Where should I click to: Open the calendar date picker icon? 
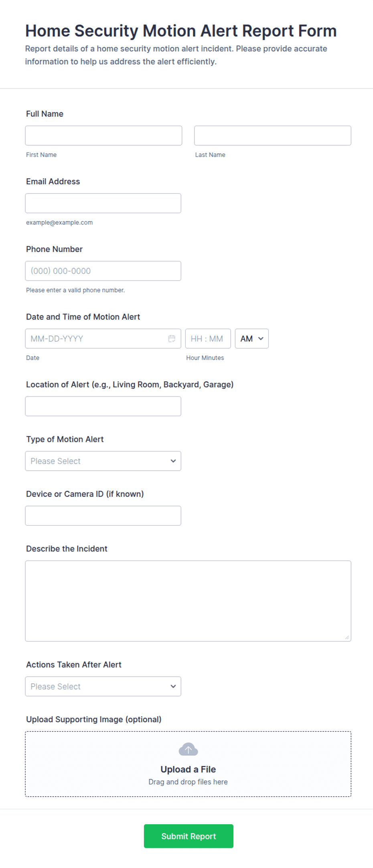[172, 339]
